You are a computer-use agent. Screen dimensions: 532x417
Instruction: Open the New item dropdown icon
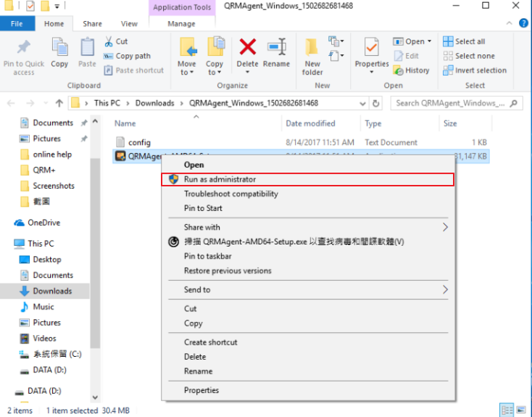pos(336,41)
